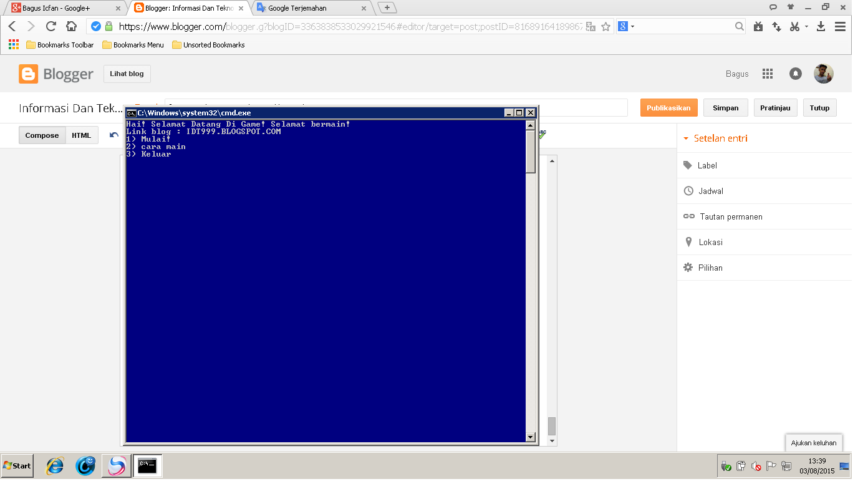Switch editor to HTML mode
Screen dimensions: 868x489
(x=82, y=135)
